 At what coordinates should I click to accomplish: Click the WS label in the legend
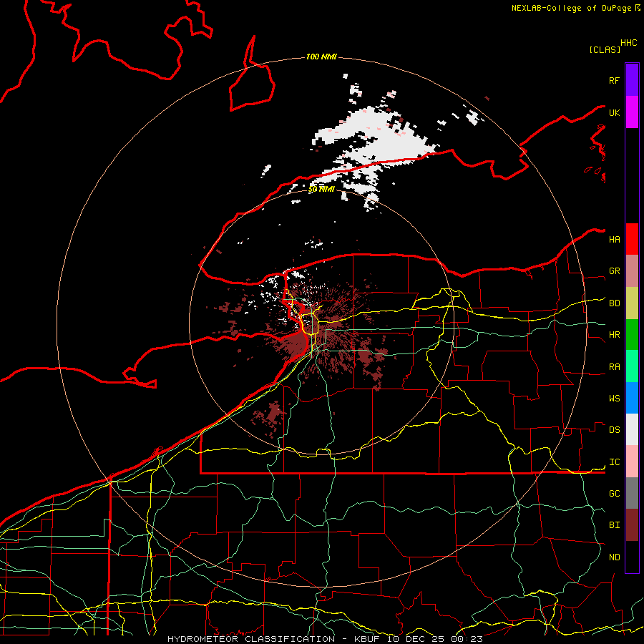pos(614,398)
